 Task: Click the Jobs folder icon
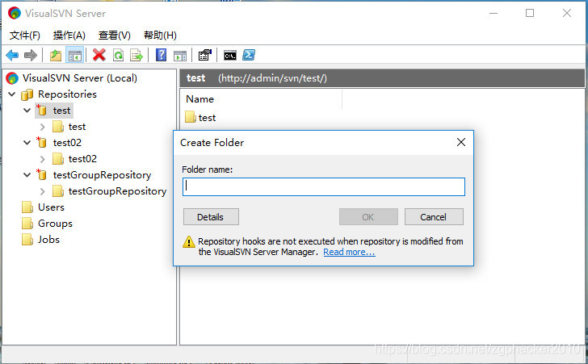click(27, 239)
